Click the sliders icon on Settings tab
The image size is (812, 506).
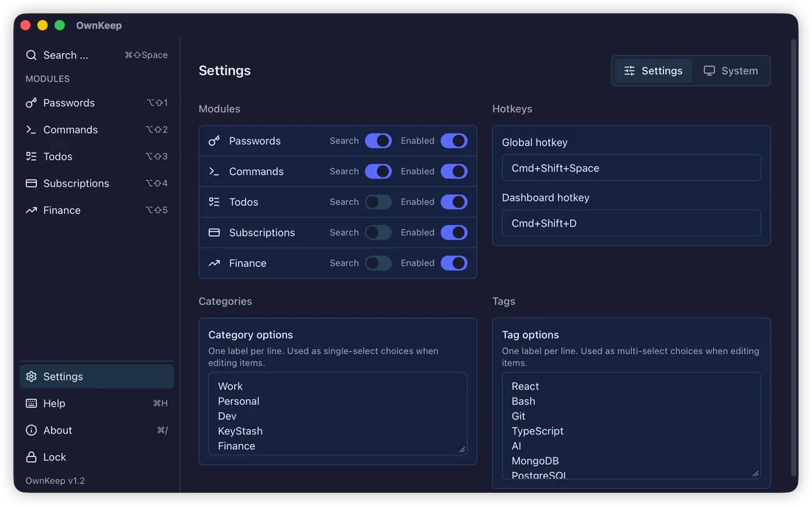(629, 71)
